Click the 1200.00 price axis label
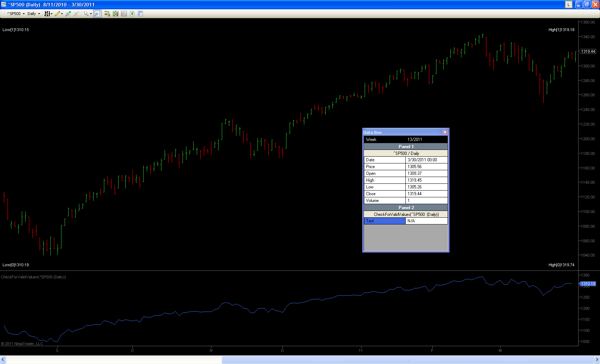This screenshot has width=600, height=364. coord(588,139)
